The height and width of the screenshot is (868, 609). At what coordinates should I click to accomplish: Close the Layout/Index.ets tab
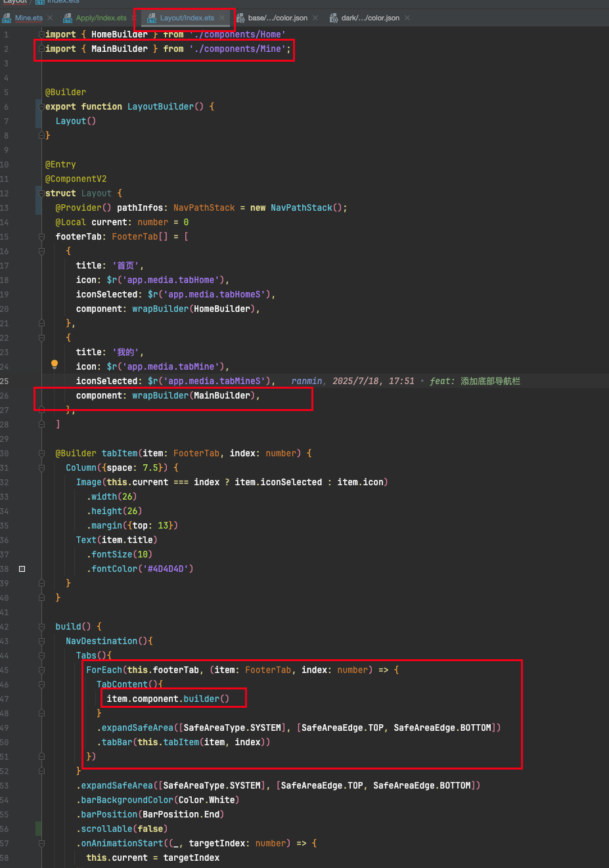pos(222,18)
